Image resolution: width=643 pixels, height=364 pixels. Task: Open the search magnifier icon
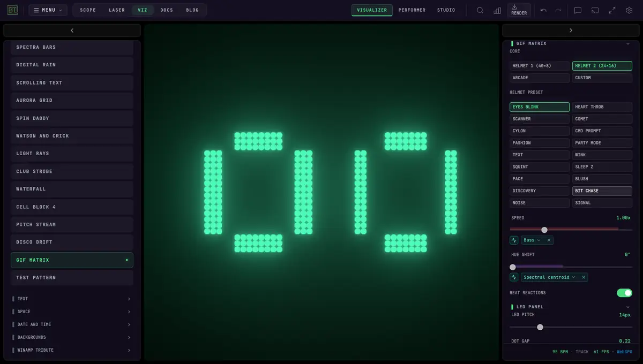[480, 10]
